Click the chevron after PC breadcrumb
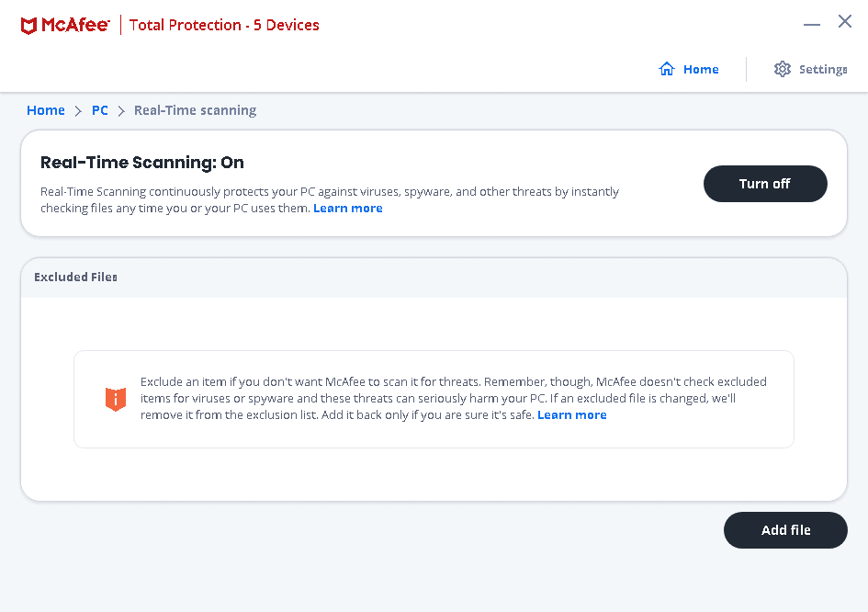The width and height of the screenshot is (868, 612). tap(120, 110)
